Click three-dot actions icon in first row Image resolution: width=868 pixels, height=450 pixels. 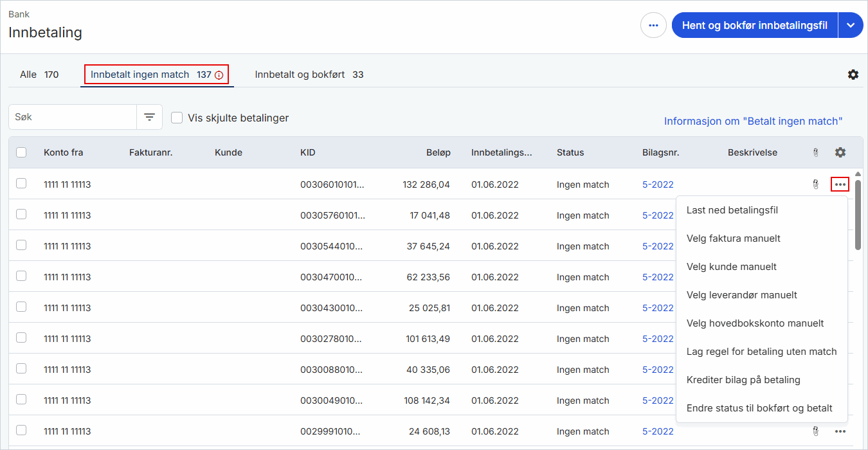pyautogui.click(x=840, y=184)
